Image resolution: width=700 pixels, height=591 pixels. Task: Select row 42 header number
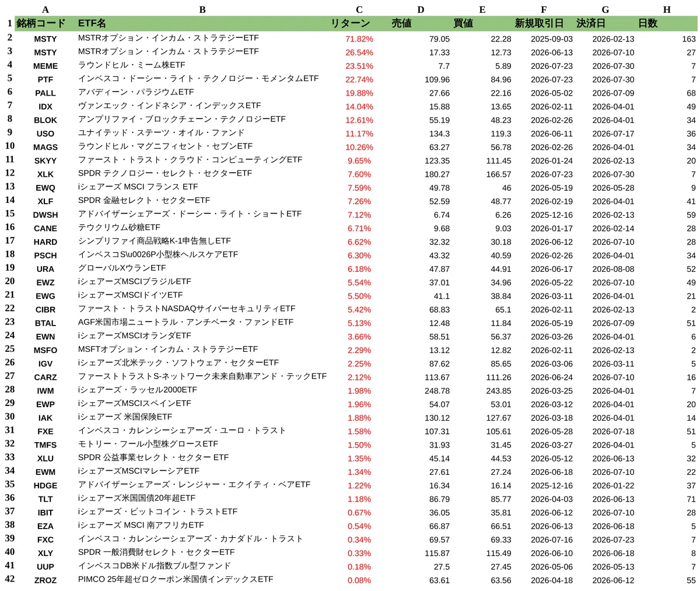9,579
